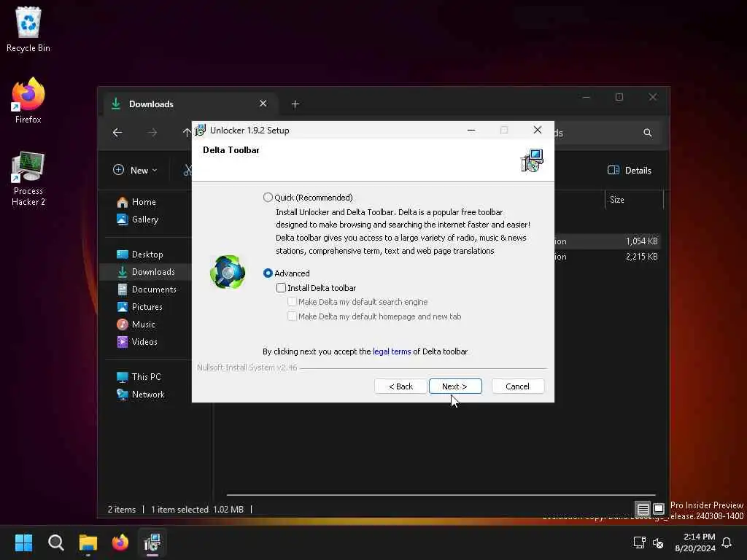Select the file row sized 2,215 KB
Image resolution: width=747 pixels, height=560 pixels.
608,257
